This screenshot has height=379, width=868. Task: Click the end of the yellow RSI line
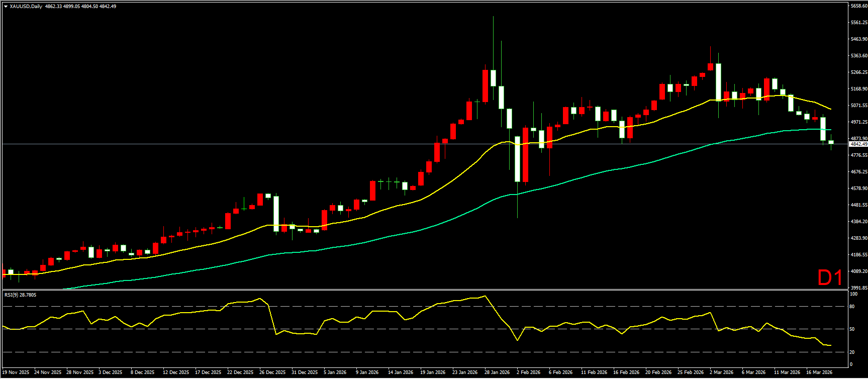(830, 345)
